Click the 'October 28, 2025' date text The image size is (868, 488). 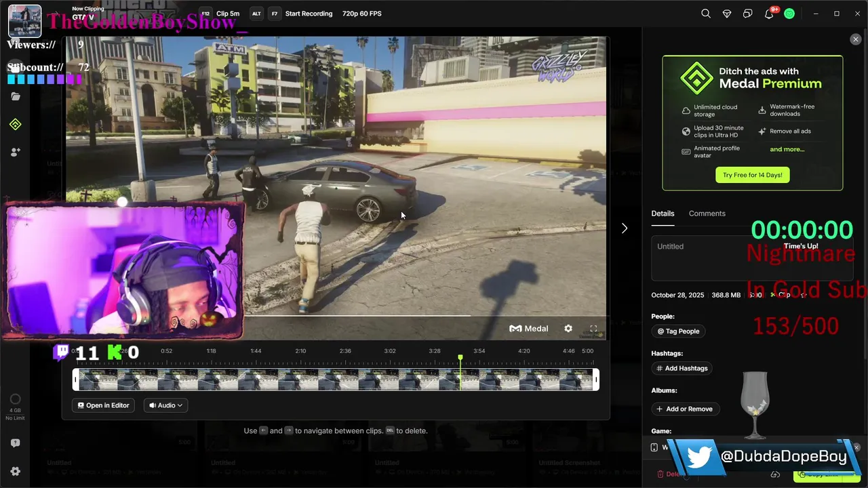coord(677,296)
